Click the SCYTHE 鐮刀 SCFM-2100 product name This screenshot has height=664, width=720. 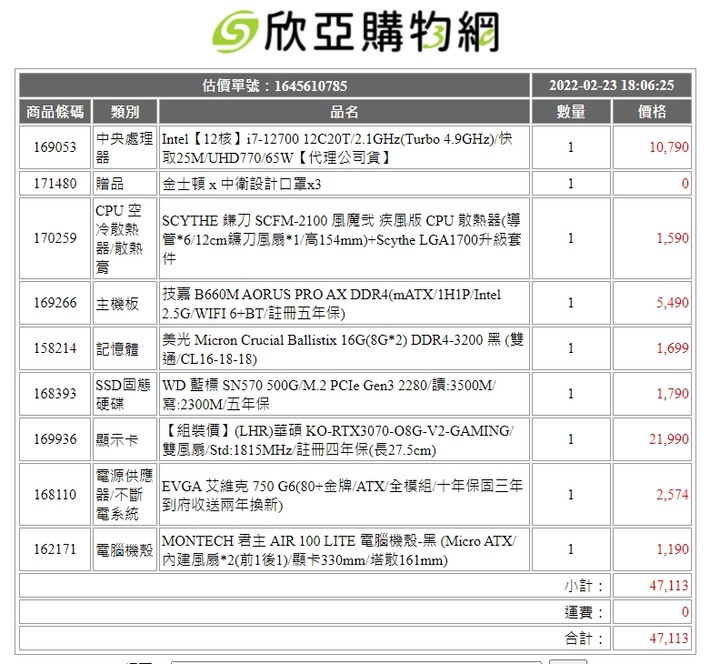[x=344, y=238]
